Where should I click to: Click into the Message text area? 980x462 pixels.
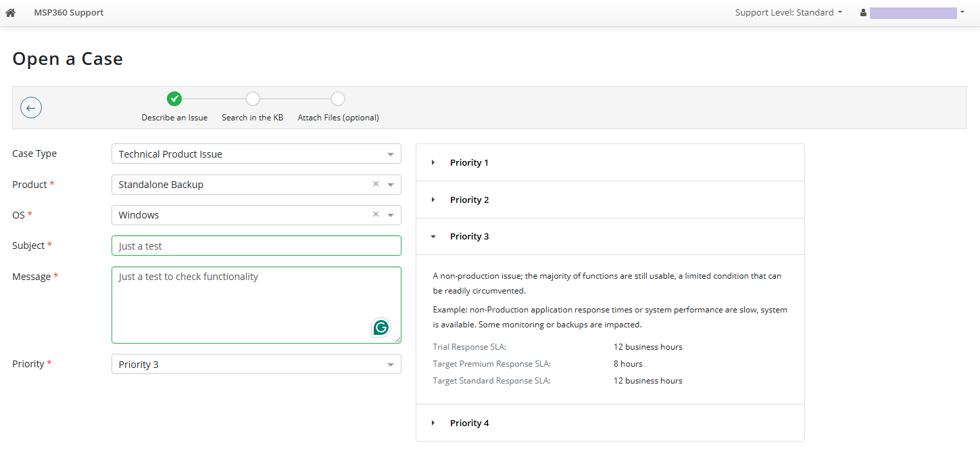256,305
